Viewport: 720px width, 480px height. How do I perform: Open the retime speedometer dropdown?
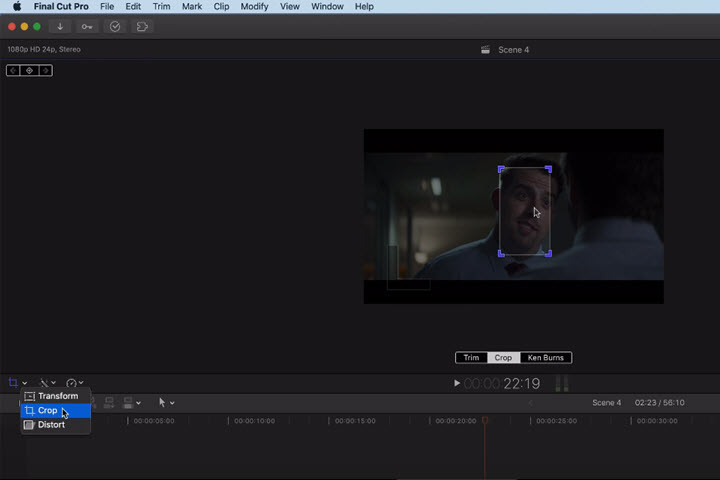74,383
